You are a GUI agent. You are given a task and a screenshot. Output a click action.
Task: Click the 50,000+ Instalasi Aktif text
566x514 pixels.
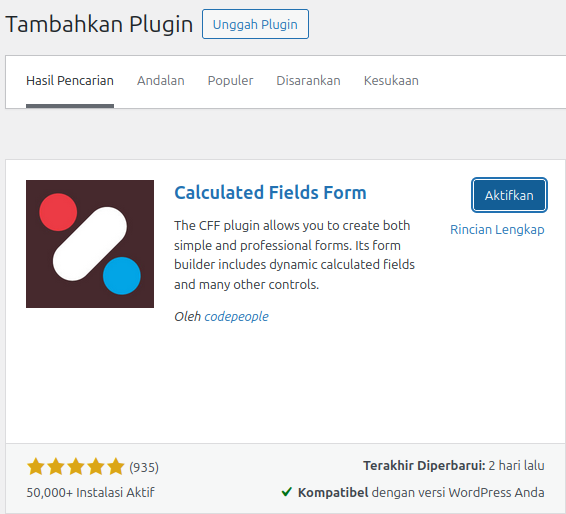click(x=90, y=492)
